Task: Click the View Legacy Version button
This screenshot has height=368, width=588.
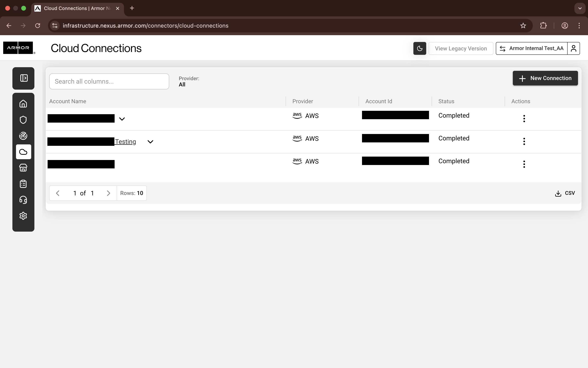Action: 461,48
